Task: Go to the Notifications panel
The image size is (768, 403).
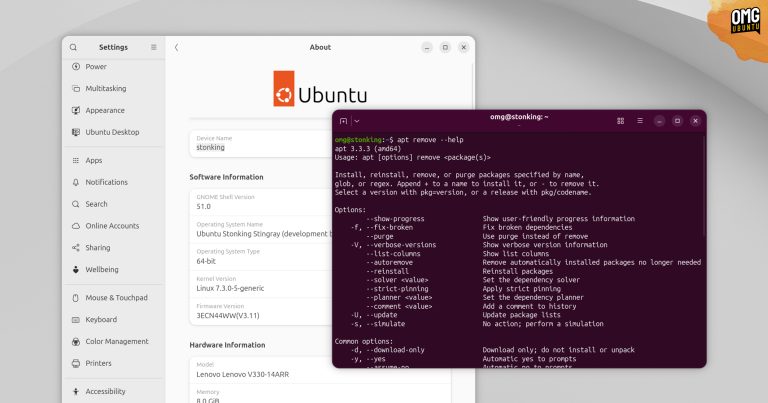Action: point(114,182)
